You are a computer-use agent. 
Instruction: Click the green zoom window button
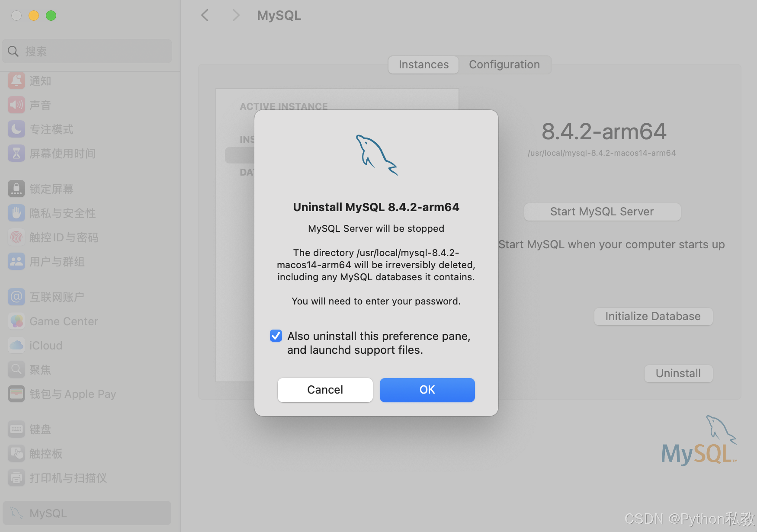point(51,16)
